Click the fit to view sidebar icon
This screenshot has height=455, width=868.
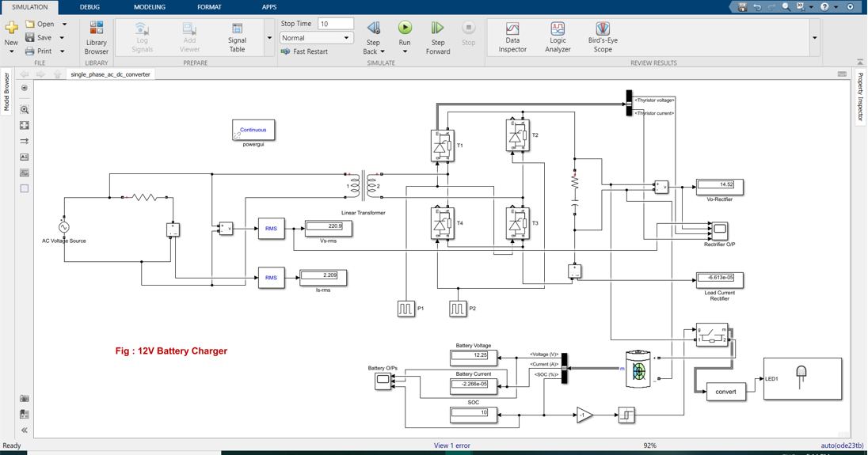point(25,126)
